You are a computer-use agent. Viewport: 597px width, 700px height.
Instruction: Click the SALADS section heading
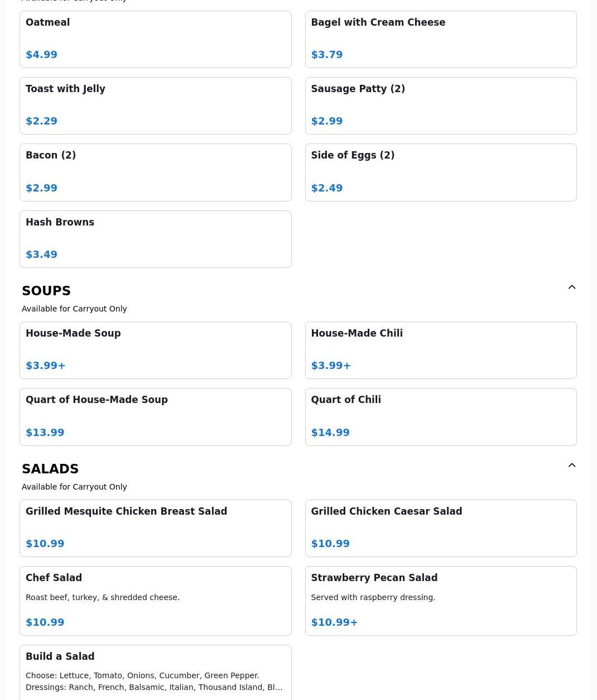(50, 469)
